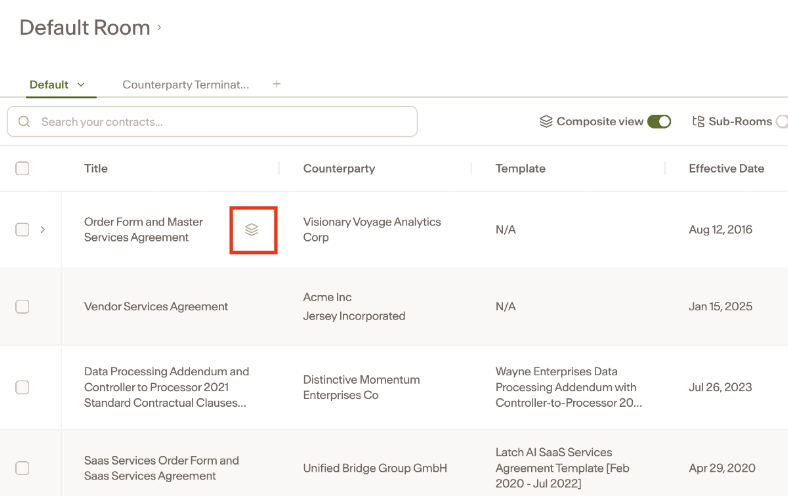Click Wayne Enterprises Data Processing Addendum template
Viewport: 788px width, 496px height.
point(568,387)
